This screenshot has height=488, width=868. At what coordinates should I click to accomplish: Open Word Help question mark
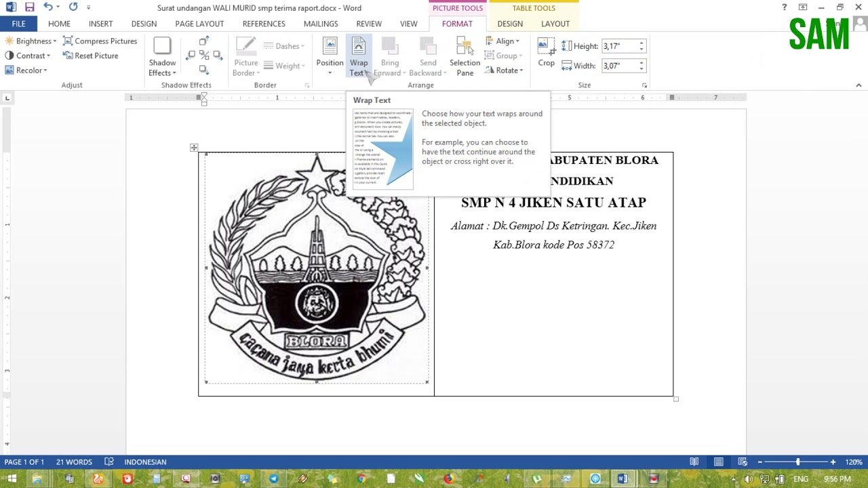(x=785, y=7)
